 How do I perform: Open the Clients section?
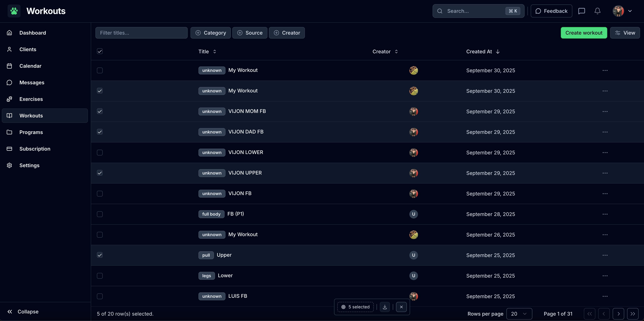pos(28,49)
